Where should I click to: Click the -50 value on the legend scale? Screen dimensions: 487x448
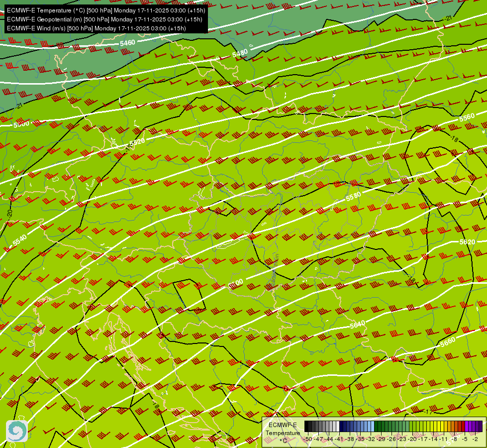click(308, 439)
